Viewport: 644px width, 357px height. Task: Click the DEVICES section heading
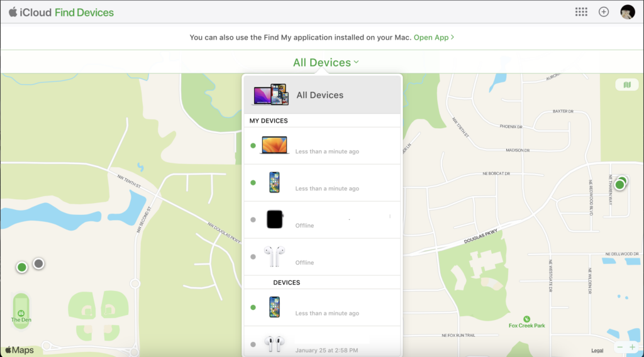point(287,282)
